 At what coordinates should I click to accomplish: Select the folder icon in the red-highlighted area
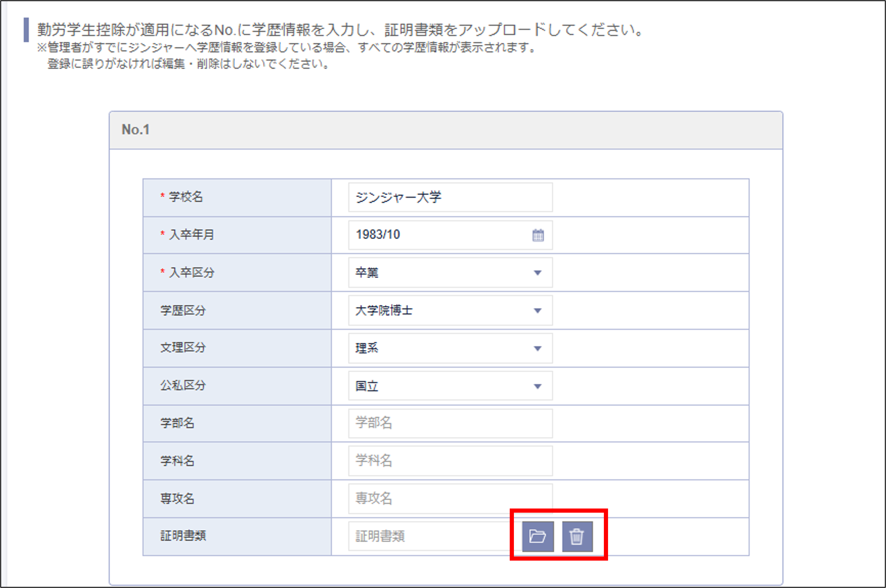(x=538, y=536)
